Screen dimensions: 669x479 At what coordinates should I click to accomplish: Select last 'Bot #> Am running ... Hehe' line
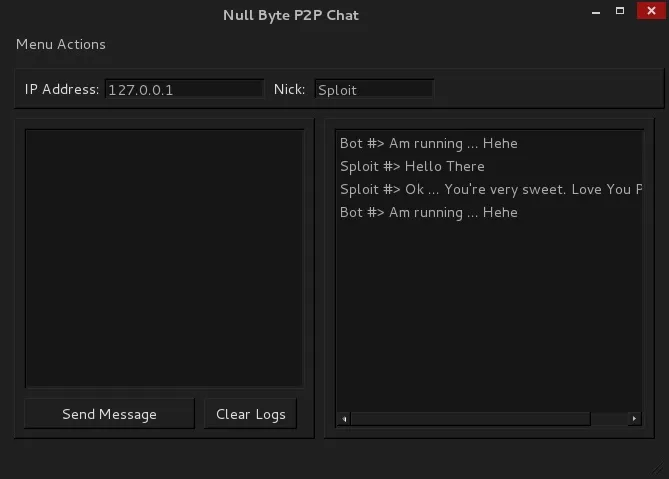[x=429, y=212]
